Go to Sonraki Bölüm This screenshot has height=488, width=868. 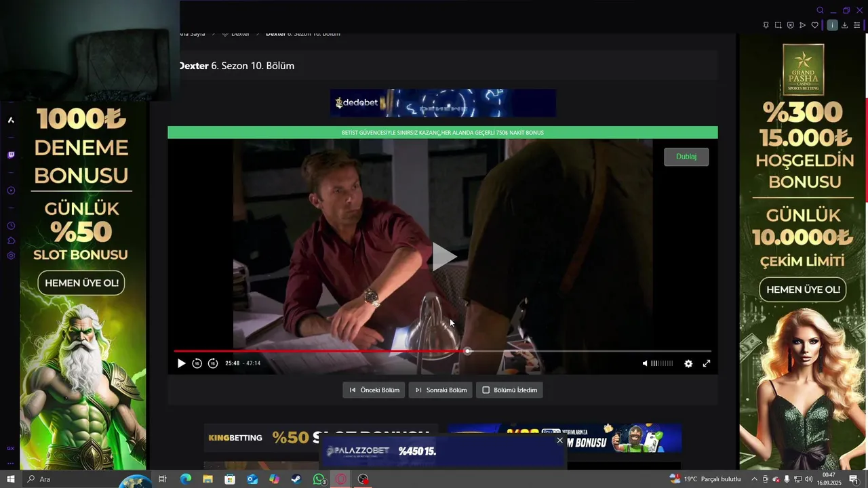pyautogui.click(x=441, y=390)
